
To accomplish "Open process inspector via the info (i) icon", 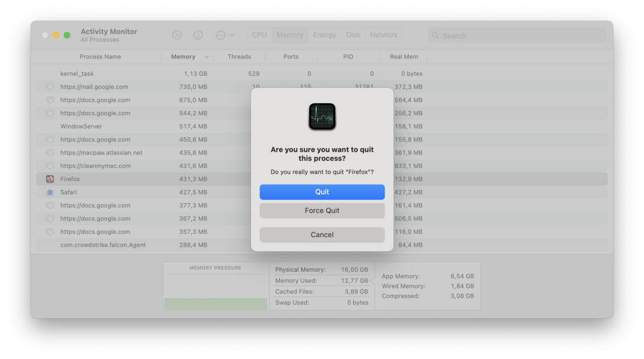I will (x=198, y=34).
